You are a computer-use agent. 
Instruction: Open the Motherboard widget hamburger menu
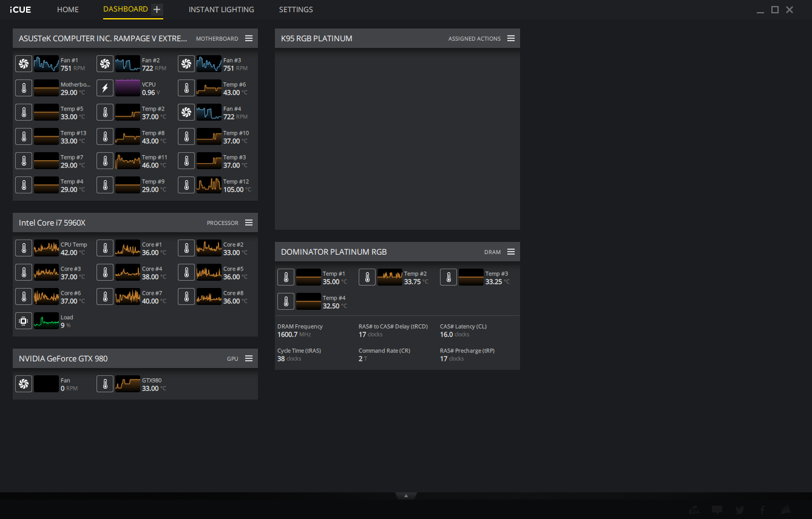coord(249,38)
